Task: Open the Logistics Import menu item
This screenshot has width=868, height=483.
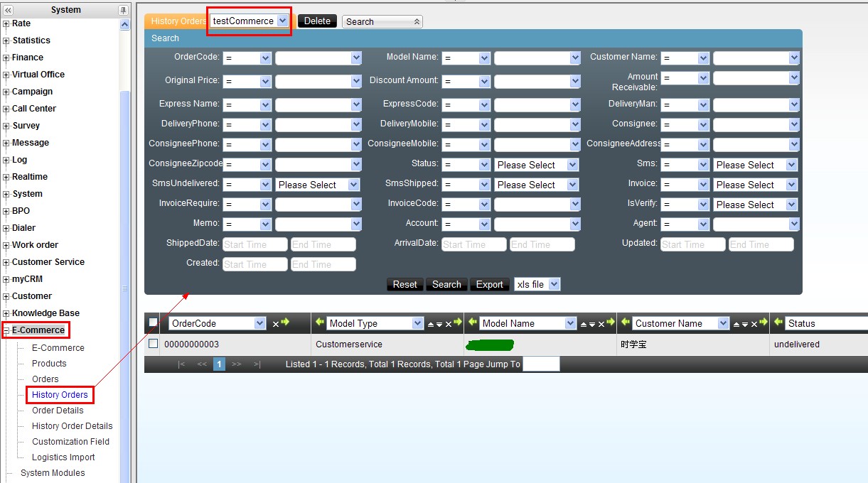Action: (x=63, y=457)
